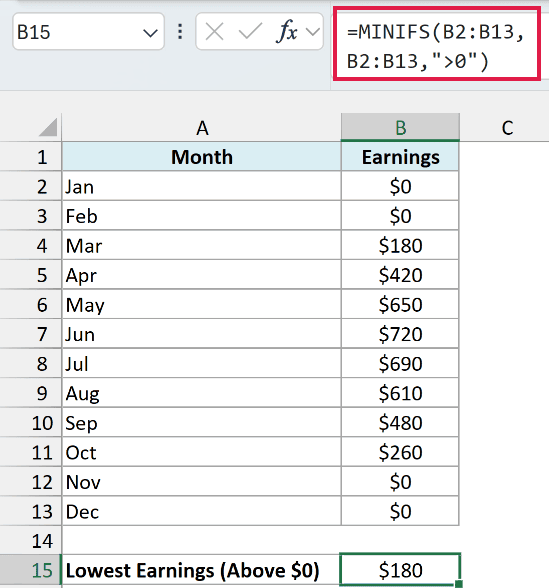Select row 14 header

coord(31,541)
